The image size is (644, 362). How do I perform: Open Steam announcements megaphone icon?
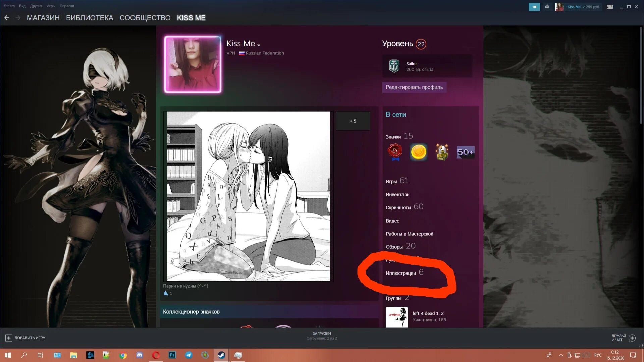534,7
